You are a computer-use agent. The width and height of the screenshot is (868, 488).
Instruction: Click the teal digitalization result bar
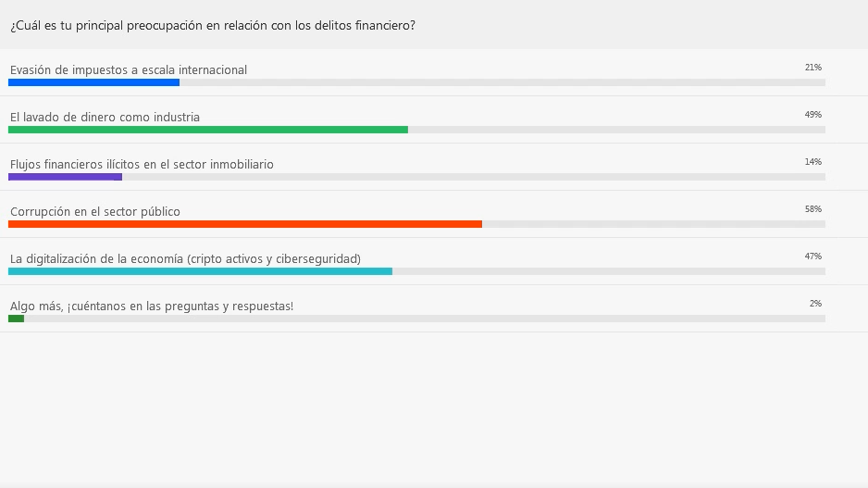pos(201,271)
